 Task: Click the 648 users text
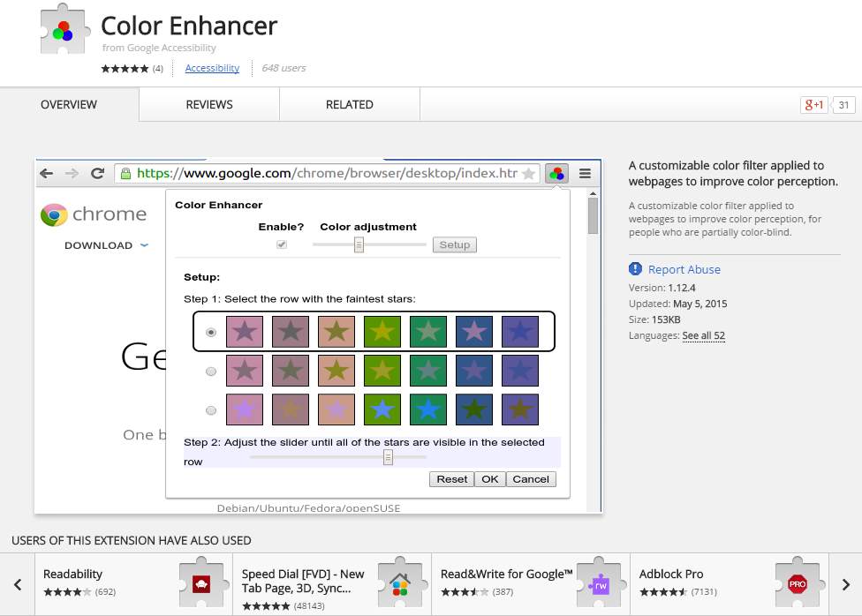(x=284, y=68)
